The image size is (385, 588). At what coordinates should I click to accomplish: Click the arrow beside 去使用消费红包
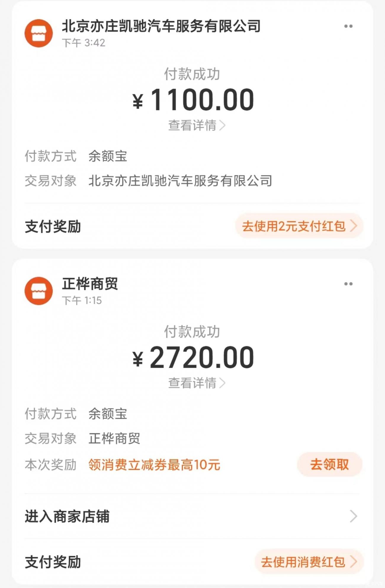pos(353,562)
